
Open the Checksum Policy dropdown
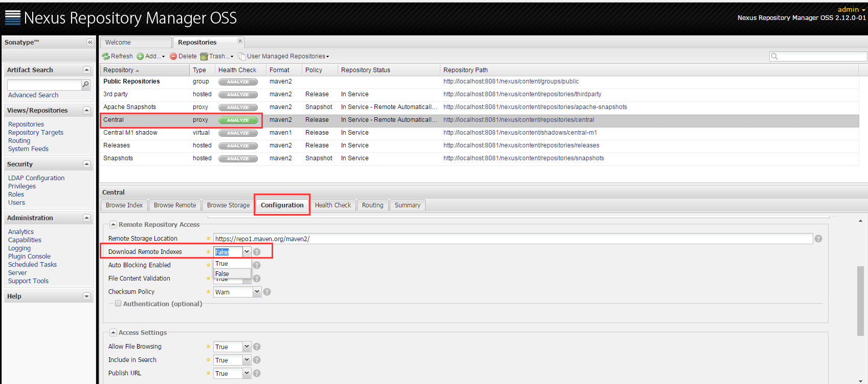pyautogui.click(x=257, y=292)
